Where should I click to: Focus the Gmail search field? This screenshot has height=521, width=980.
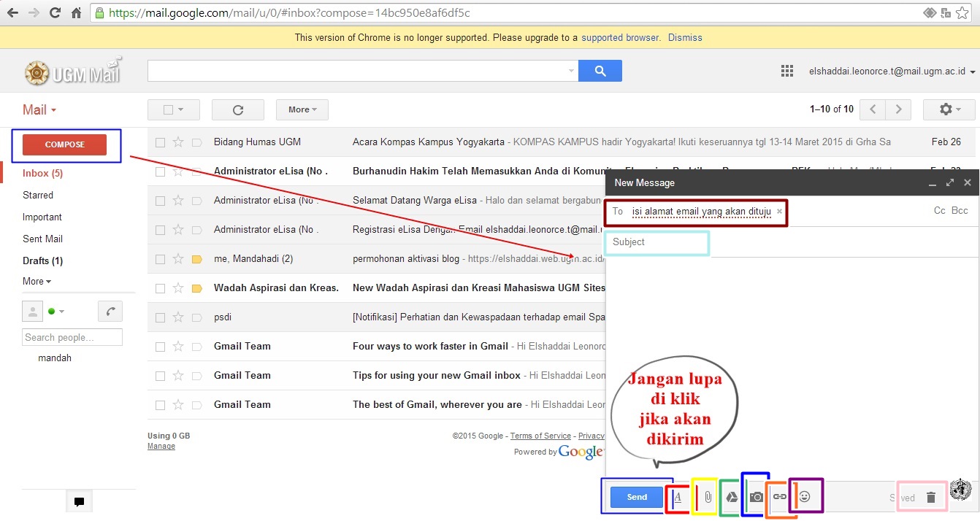click(x=358, y=71)
